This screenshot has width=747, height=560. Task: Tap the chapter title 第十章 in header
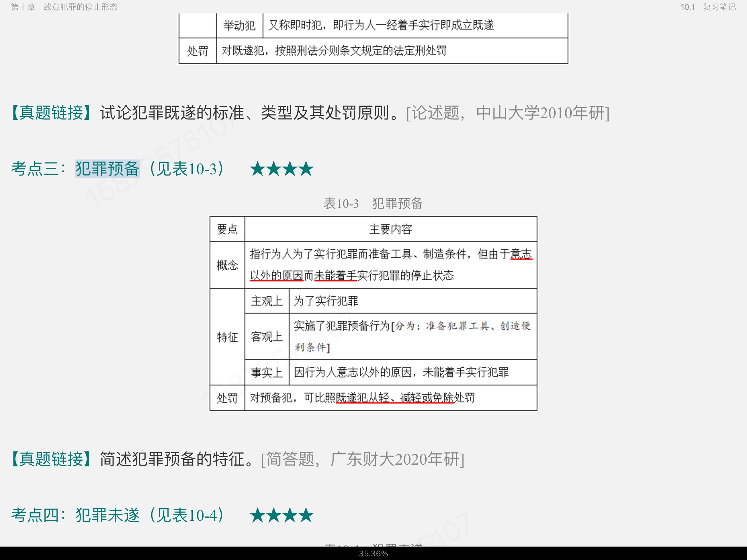pyautogui.click(x=23, y=7)
